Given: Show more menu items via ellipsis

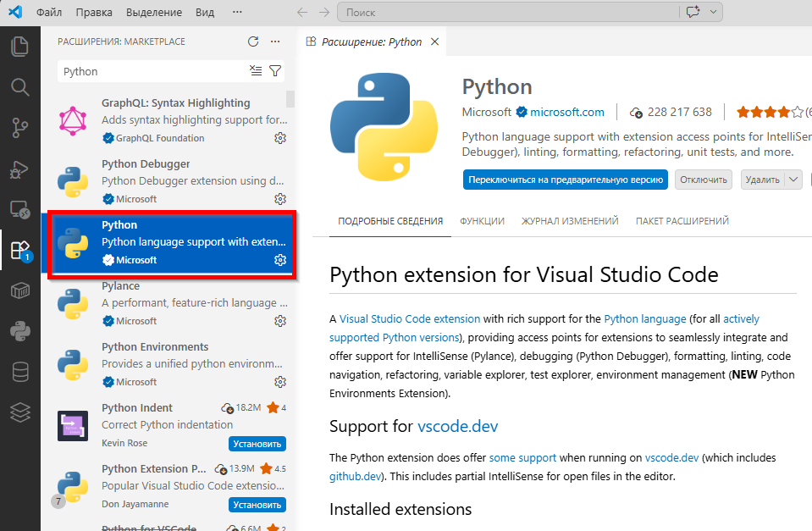Looking at the screenshot, I should click(237, 13).
